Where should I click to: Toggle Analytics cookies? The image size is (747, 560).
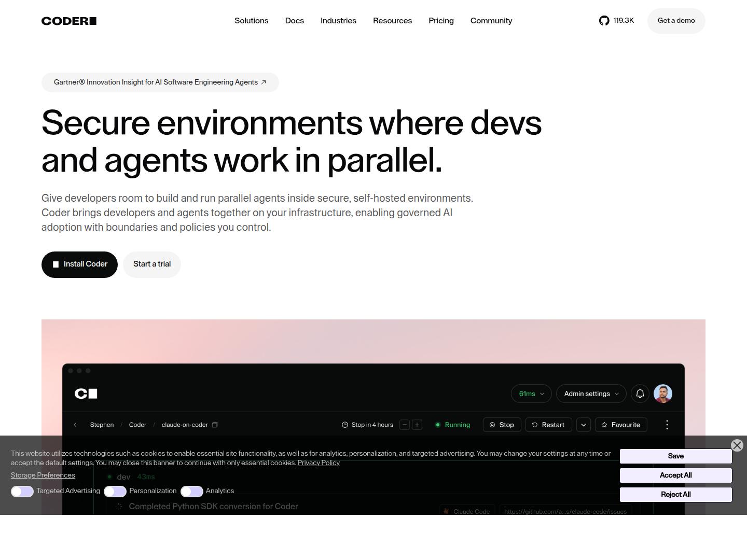click(x=192, y=491)
